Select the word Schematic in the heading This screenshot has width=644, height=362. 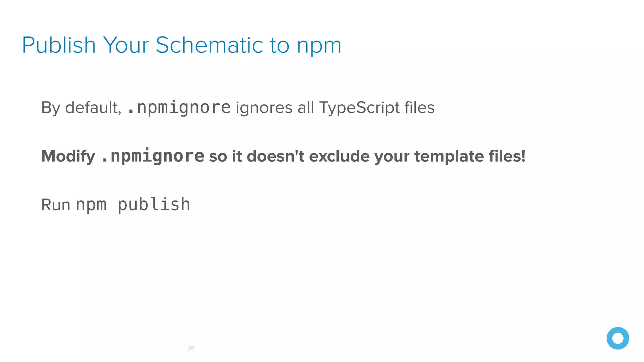click(209, 45)
